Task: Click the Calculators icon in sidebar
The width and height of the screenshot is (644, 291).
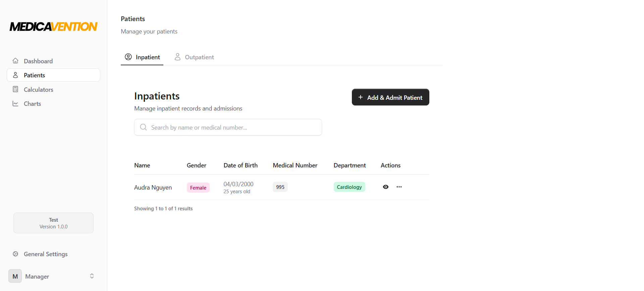Action: click(15, 89)
